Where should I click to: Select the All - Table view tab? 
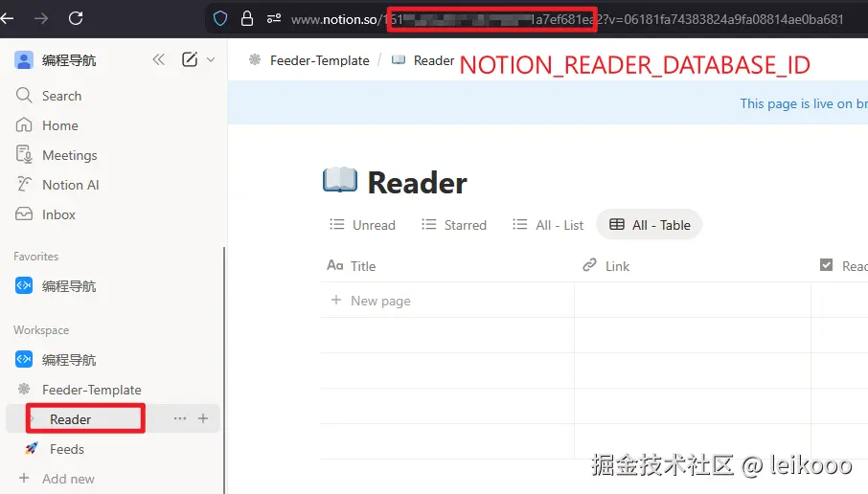coord(650,225)
